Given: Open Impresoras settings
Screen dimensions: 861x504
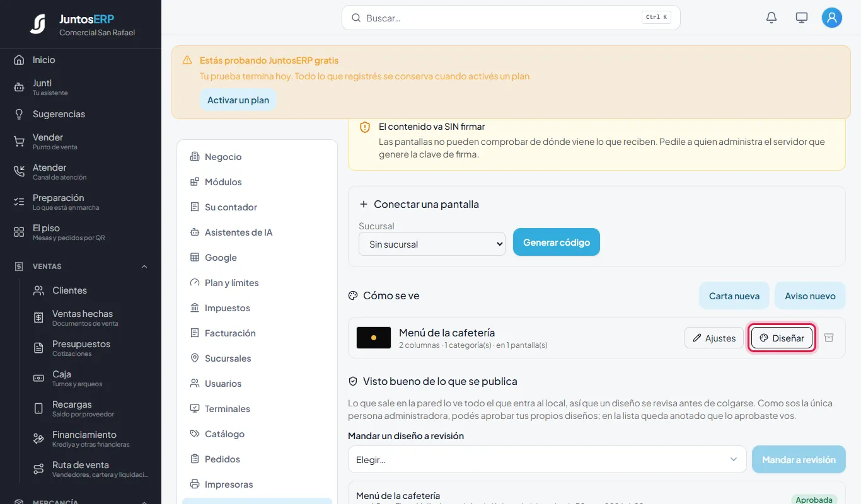Looking at the screenshot, I should [x=257, y=484].
